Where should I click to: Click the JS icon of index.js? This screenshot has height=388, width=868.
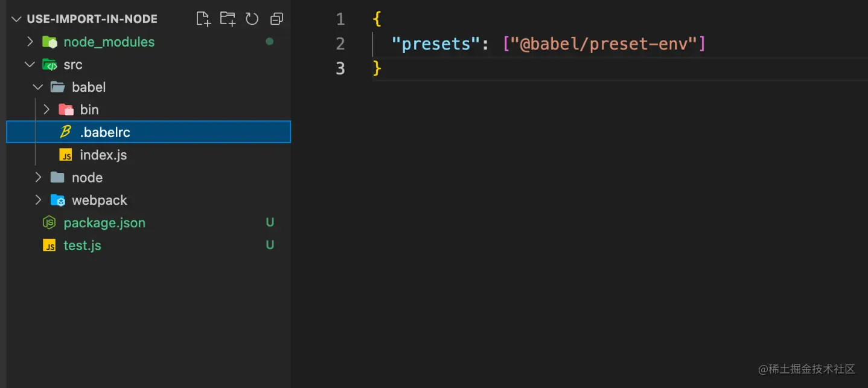(x=66, y=155)
